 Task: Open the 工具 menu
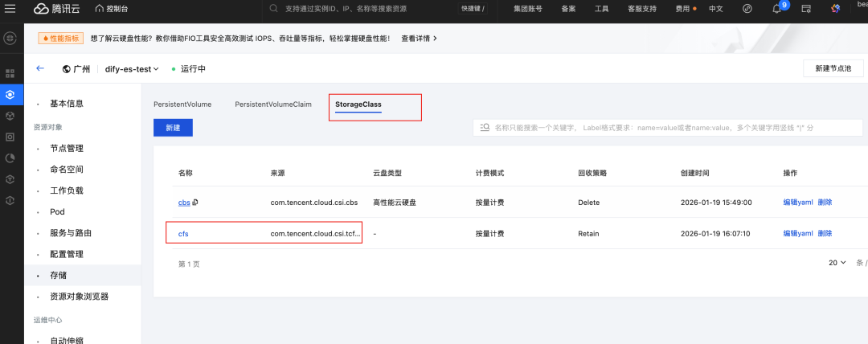(x=601, y=9)
